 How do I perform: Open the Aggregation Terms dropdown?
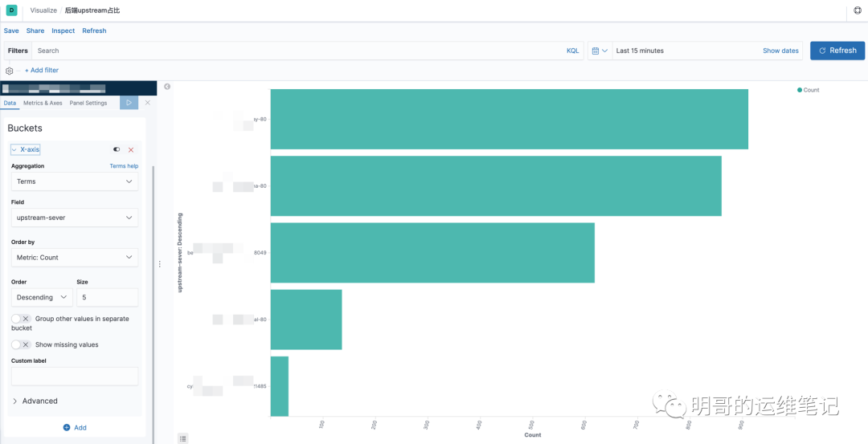(x=75, y=181)
